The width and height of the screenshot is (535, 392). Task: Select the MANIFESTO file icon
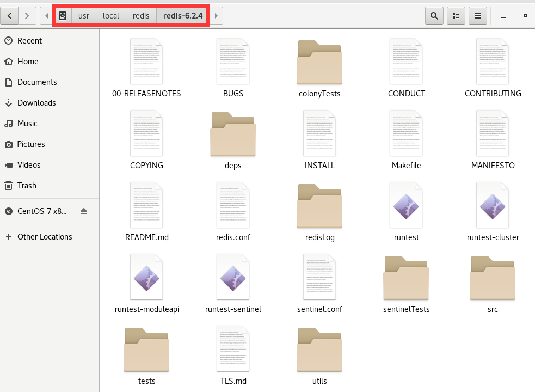[493, 133]
